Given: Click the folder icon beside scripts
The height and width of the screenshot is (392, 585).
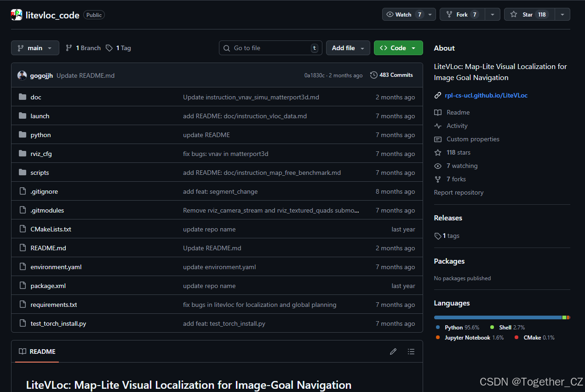Looking at the screenshot, I should coord(23,173).
